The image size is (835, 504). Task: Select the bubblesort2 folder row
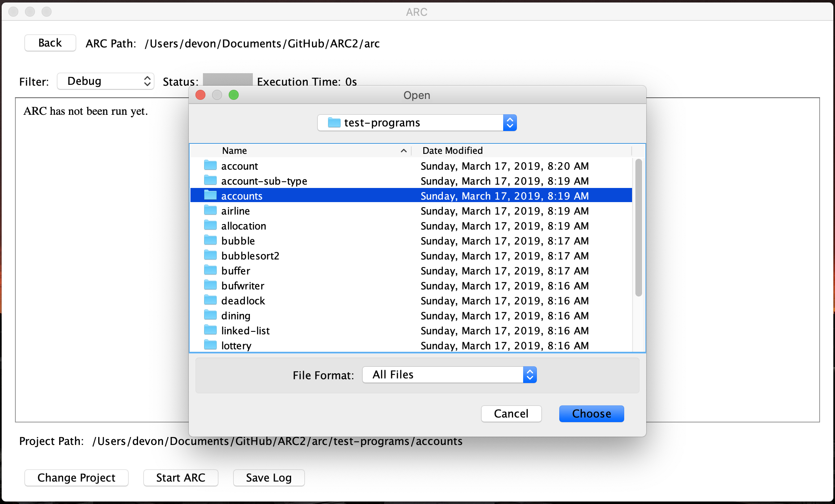[x=250, y=256]
